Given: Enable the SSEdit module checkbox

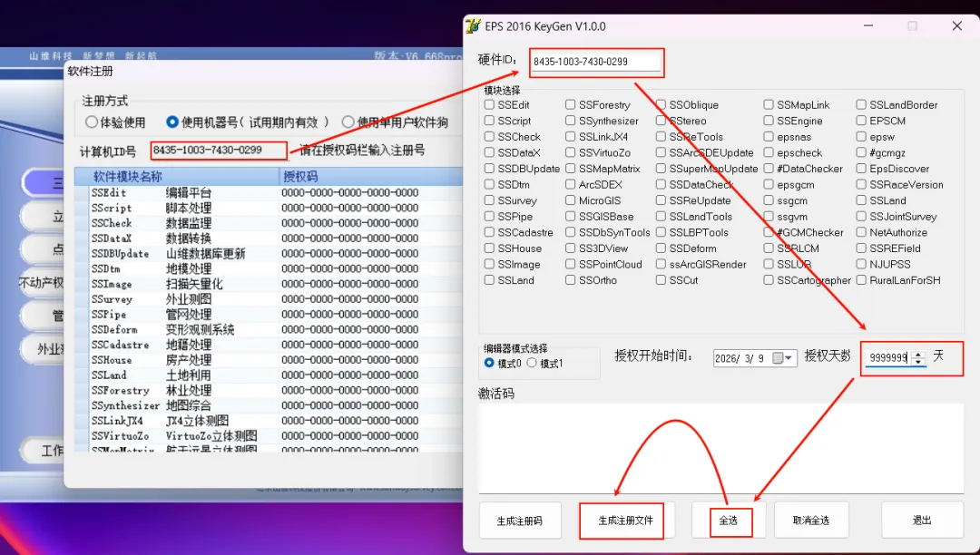Looking at the screenshot, I should pos(489,105).
